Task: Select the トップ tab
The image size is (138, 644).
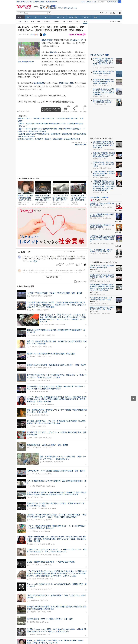Action: (x=20, y=17)
